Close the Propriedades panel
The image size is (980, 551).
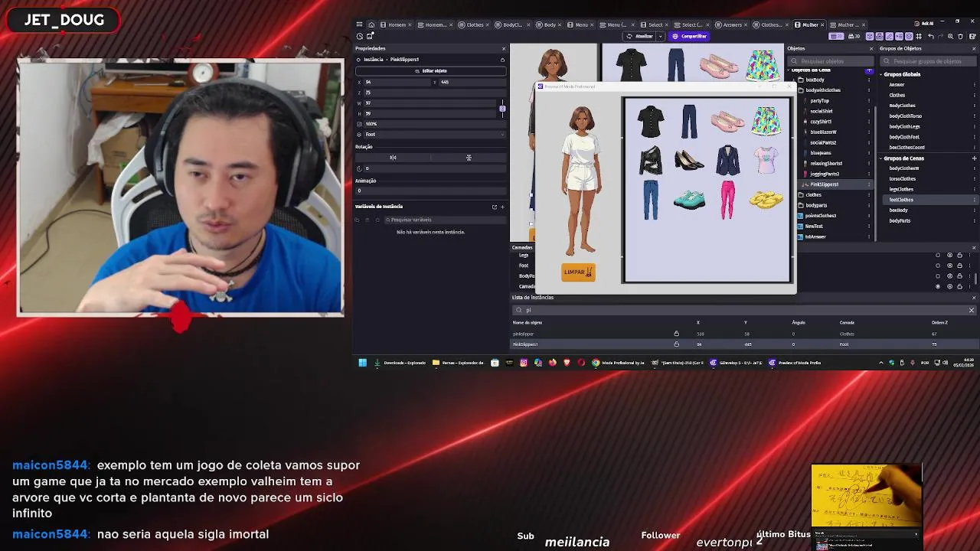pos(503,48)
